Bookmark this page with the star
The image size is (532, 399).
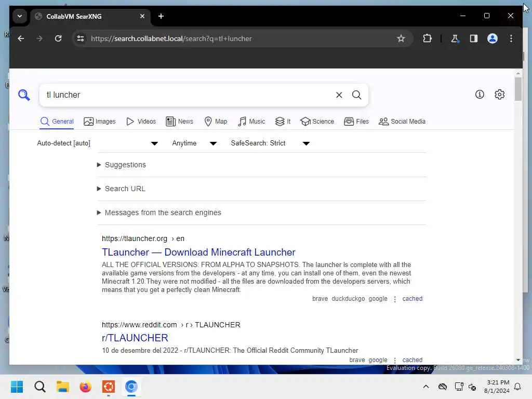click(x=401, y=38)
